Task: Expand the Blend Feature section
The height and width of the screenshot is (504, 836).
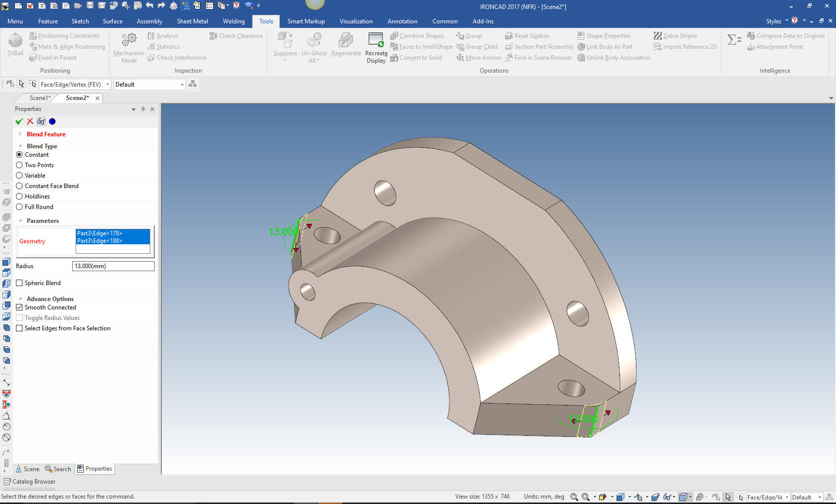Action: [x=20, y=134]
